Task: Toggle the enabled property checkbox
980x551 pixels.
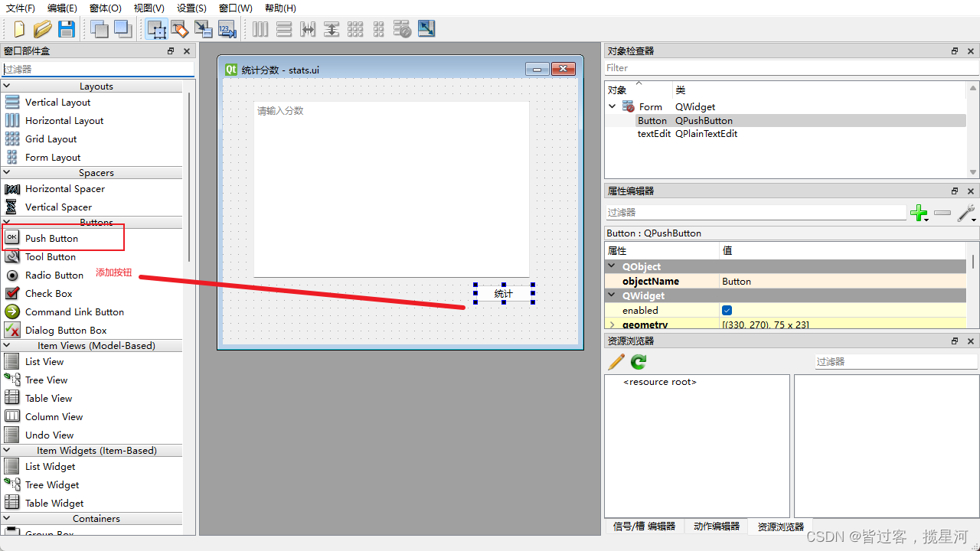Action: [727, 311]
